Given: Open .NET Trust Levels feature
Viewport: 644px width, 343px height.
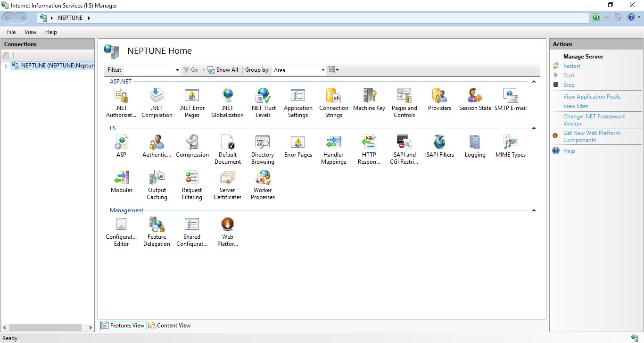Looking at the screenshot, I should click(263, 103).
